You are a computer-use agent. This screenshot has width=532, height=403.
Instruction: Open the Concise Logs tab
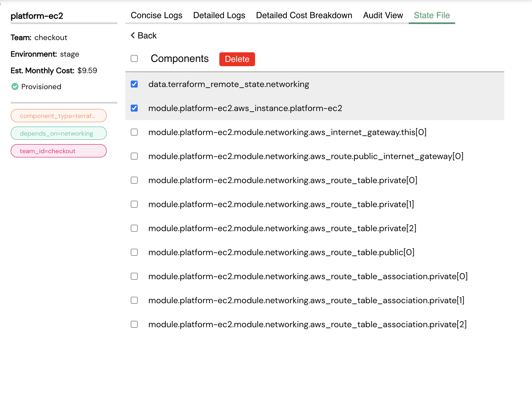point(157,15)
